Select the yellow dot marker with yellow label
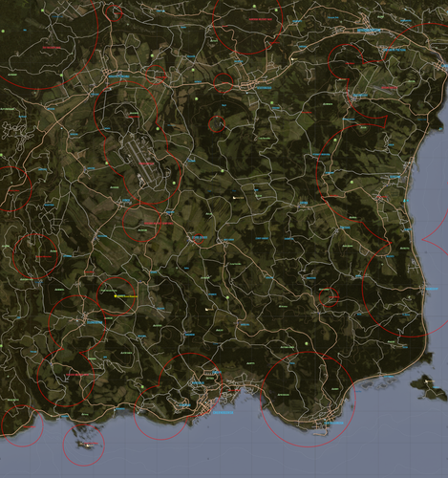Screen dimensions: 448x478 116,296
